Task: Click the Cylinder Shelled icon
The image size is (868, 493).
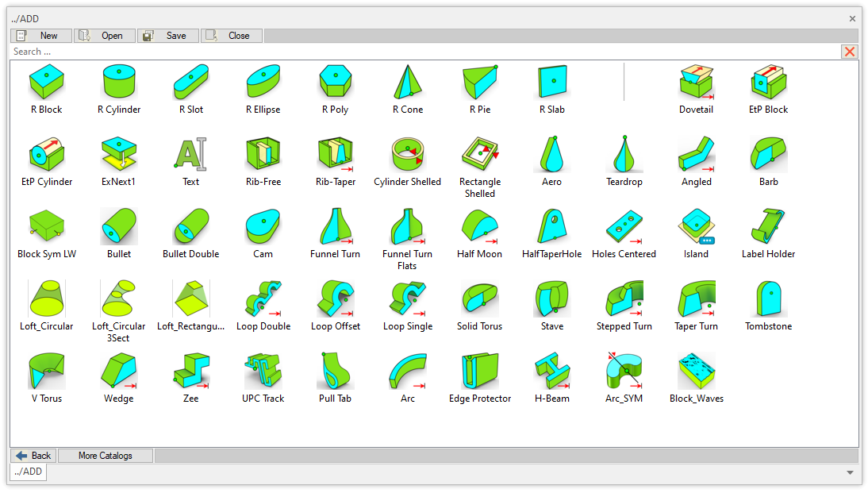Action: (407, 155)
